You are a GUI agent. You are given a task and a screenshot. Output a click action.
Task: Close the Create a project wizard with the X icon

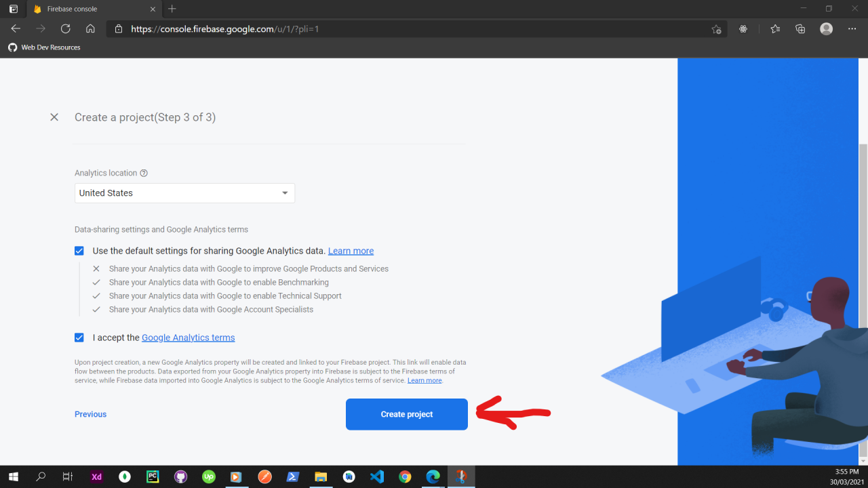[54, 117]
